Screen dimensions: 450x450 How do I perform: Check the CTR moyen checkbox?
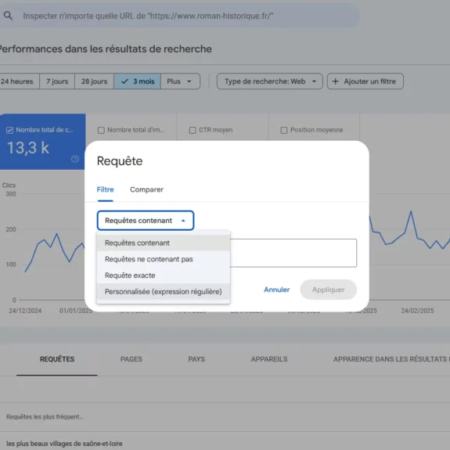192,130
